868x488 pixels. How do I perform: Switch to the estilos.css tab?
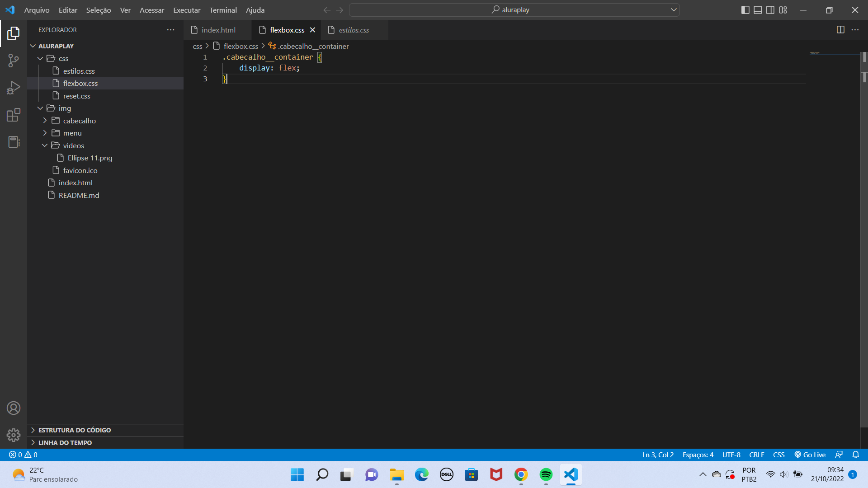click(354, 30)
